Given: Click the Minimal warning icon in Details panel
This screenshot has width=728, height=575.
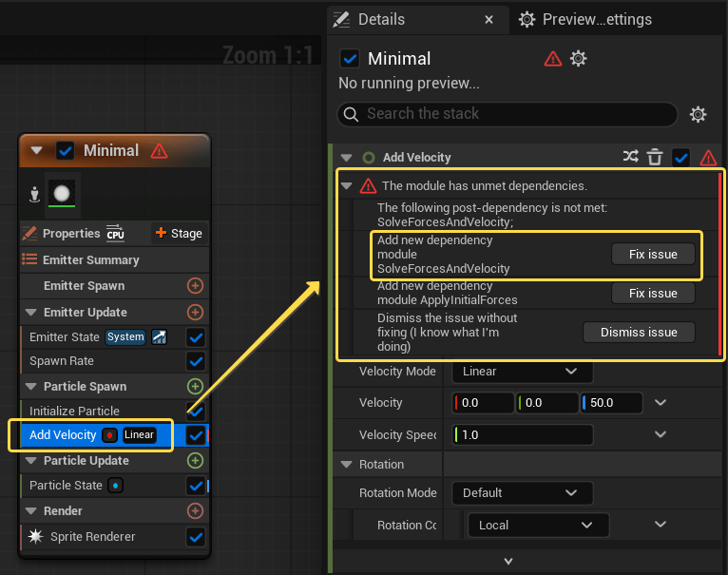Looking at the screenshot, I should click(552, 59).
